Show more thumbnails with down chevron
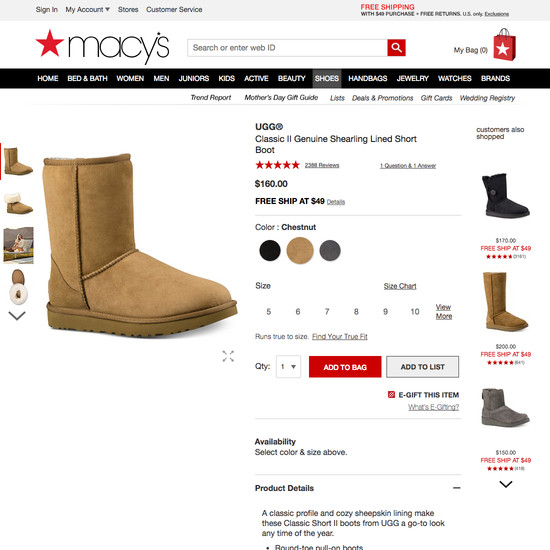 coord(17,316)
